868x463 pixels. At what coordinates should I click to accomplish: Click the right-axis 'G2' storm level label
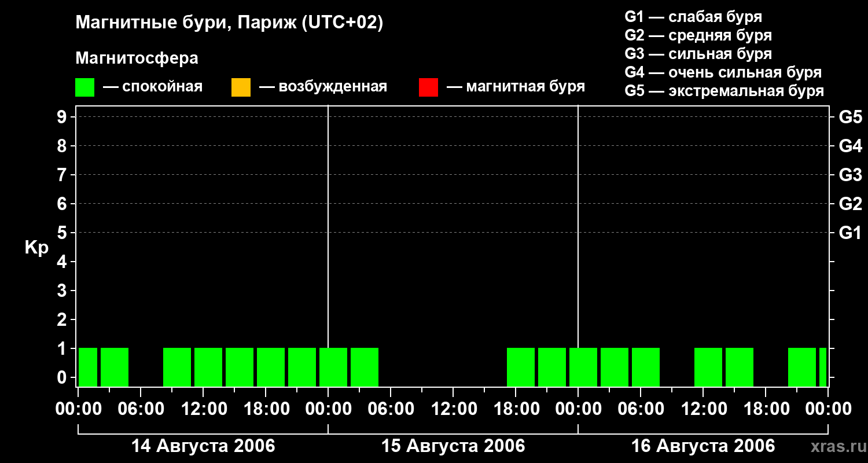(851, 204)
